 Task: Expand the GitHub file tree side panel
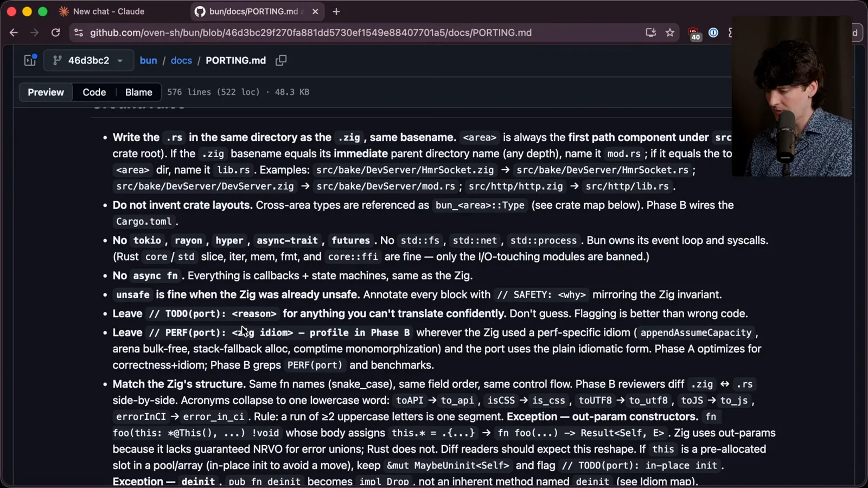click(x=30, y=60)
